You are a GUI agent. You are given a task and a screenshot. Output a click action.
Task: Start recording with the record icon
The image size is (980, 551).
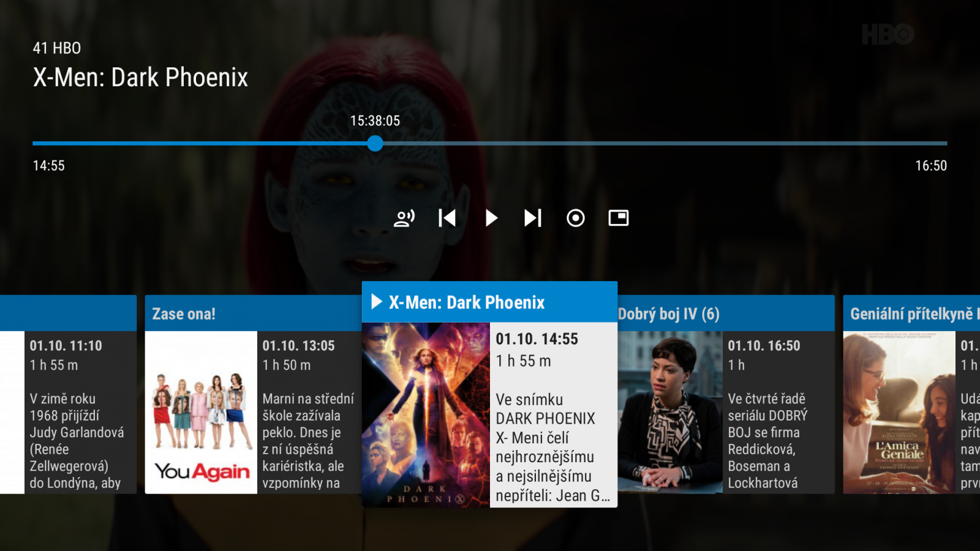576,218
